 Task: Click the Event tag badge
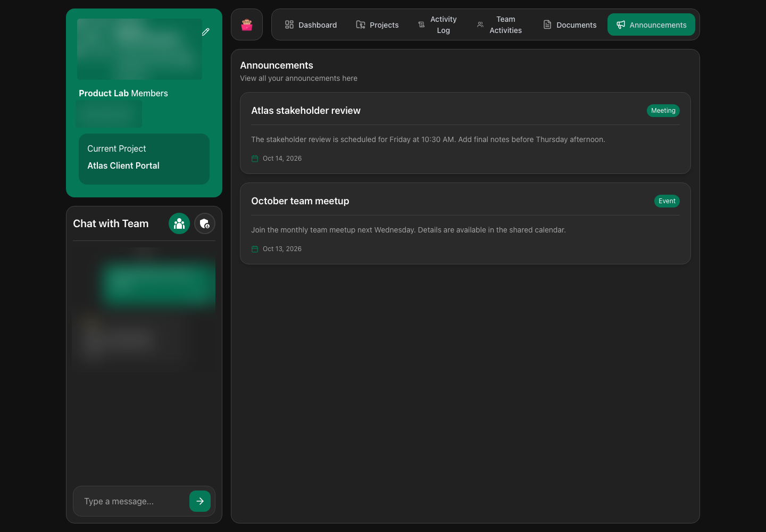pyautogui.click(x=667, y=201)
